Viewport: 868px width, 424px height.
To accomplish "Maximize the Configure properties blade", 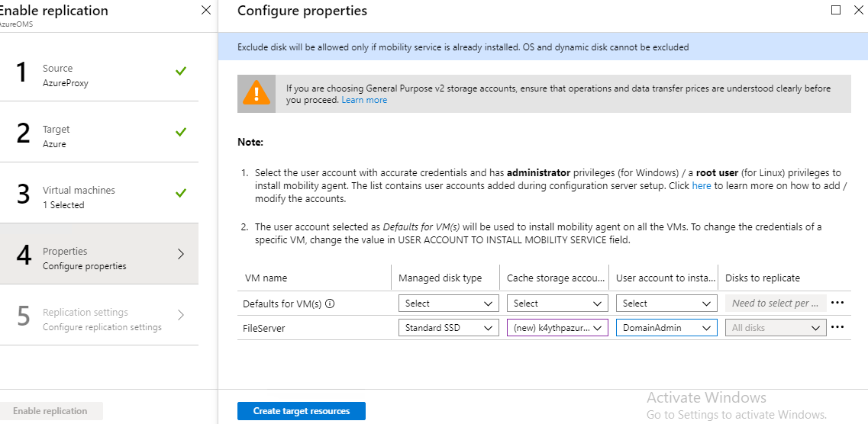I will point(837,10).
